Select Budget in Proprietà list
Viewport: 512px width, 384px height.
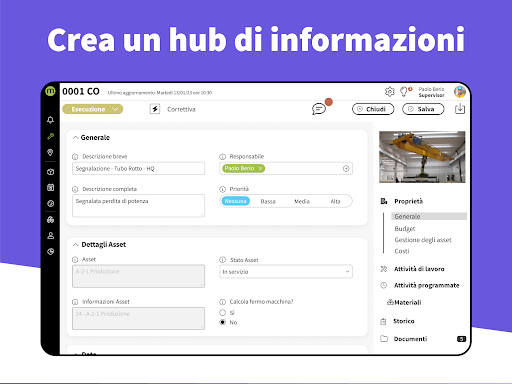coord(405,229)
